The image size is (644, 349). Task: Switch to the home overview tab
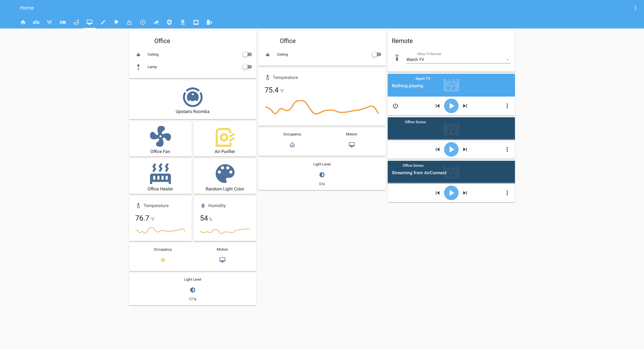(x=23, y=22)
